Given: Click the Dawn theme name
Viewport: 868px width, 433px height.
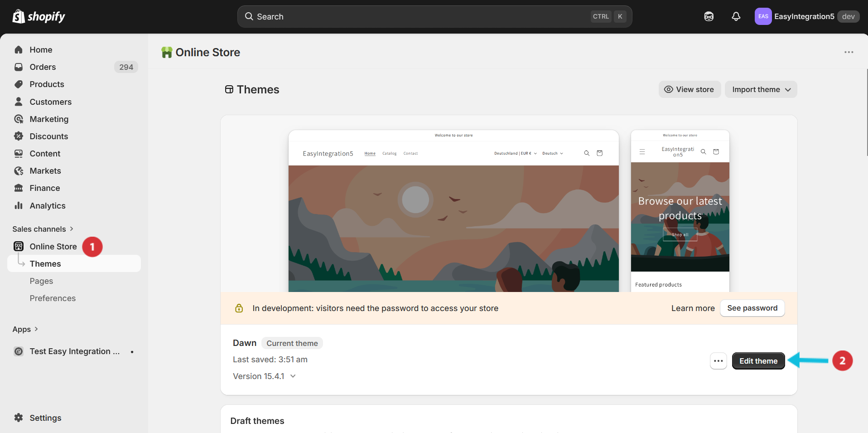Looking at the screenshot, I should coord(245,343).
